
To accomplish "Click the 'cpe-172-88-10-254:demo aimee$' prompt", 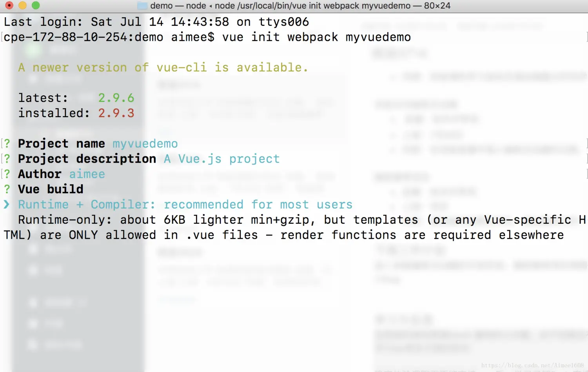I will pyautogui.click(x=109, y=37).
